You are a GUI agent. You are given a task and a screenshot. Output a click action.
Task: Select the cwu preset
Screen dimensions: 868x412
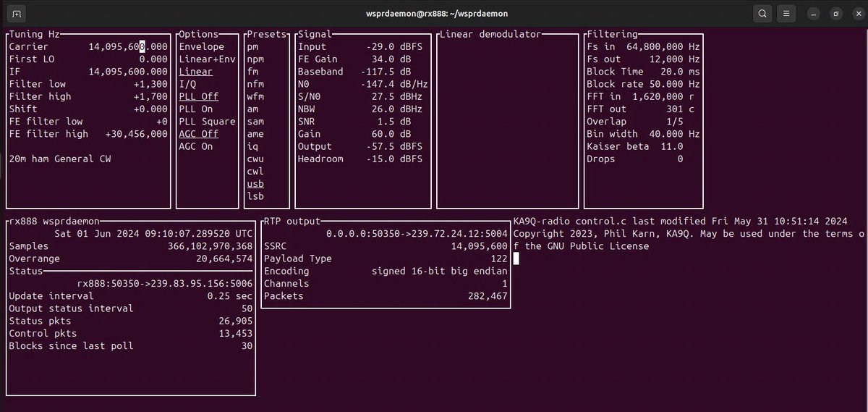point(255,159)
